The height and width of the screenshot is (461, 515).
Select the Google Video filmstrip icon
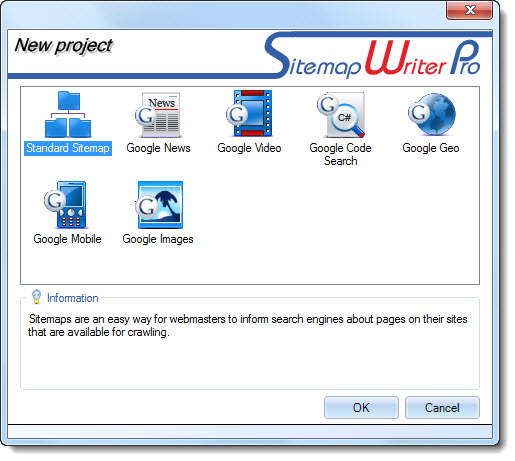(249, 113)
